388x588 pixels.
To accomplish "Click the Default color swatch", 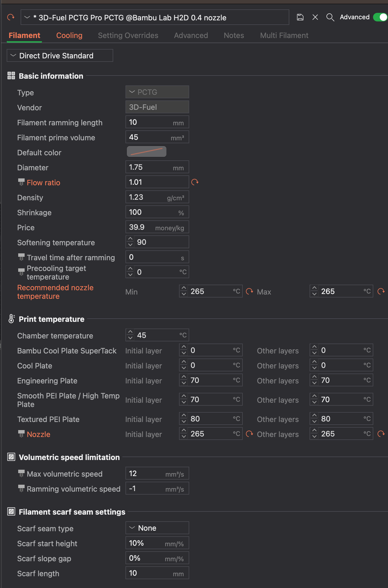I will click(147, 152).
